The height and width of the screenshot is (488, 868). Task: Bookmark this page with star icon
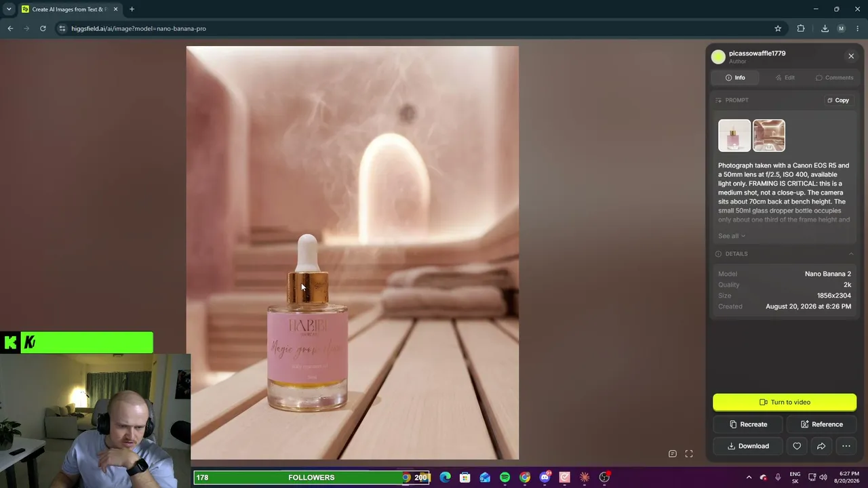[x=778, y=28]
